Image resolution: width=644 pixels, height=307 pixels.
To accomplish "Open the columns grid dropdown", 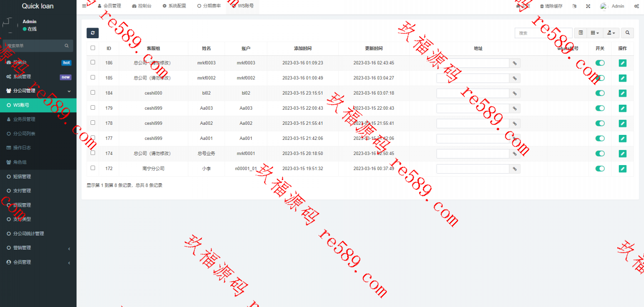I will [595, 33].
